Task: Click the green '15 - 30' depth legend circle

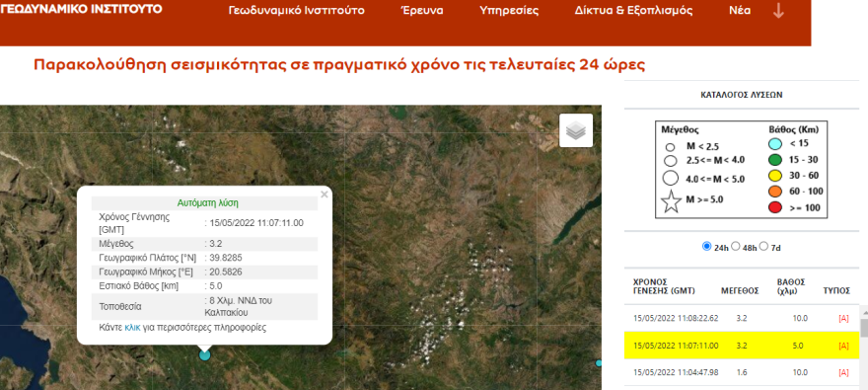Action: (776, 160)
